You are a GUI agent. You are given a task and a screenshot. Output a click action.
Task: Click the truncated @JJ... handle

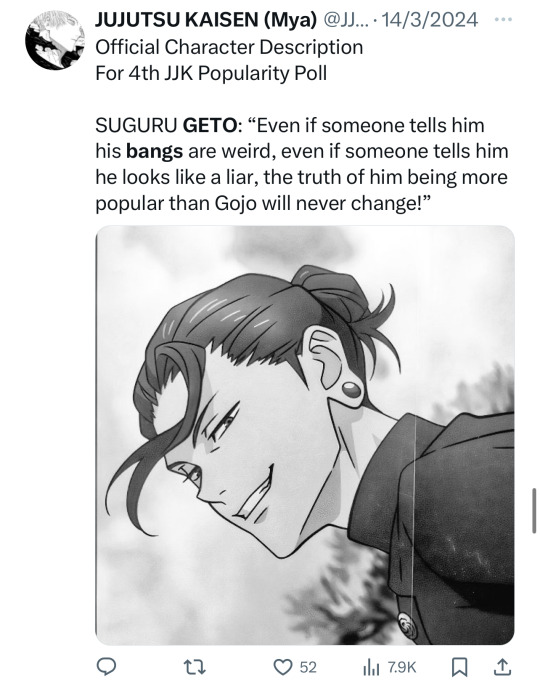tap(344, 20)
